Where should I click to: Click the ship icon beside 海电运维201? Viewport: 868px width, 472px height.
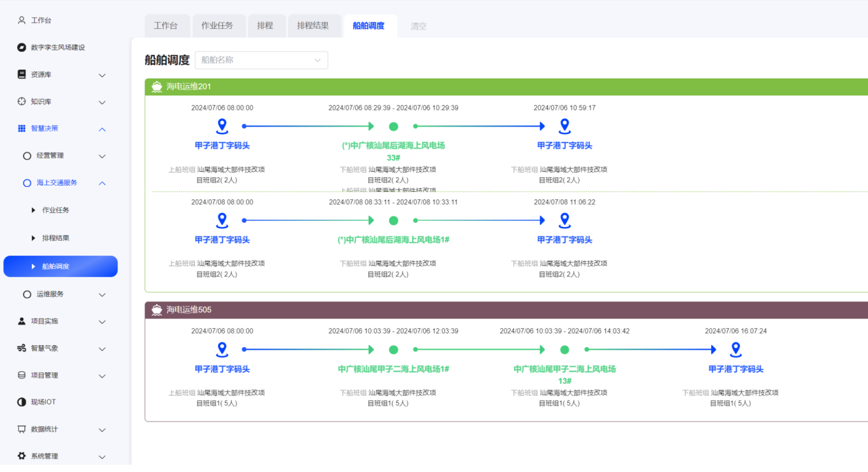point(157,87)
